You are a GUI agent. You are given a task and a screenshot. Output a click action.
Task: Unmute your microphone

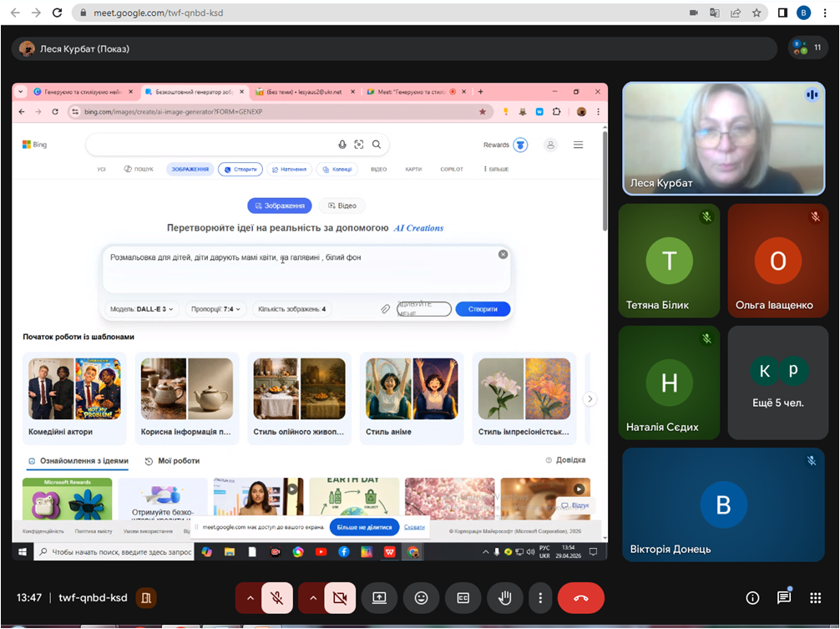(276, 598)
